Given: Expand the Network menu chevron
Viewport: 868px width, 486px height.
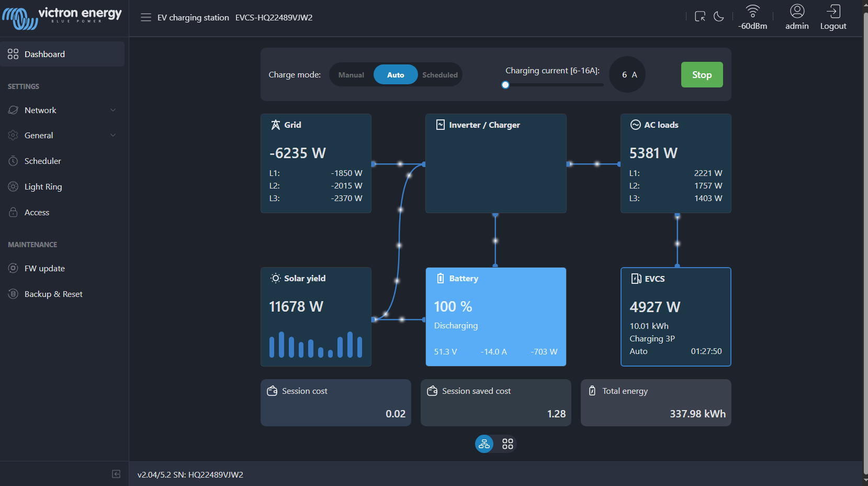Looking at the screenshot, I should point(113,110).
